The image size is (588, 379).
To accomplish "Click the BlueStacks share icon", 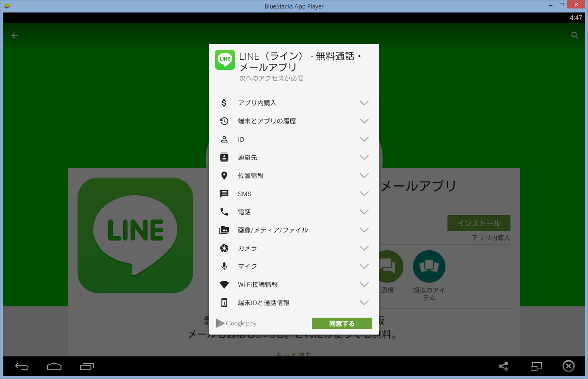I will [503, 366].
